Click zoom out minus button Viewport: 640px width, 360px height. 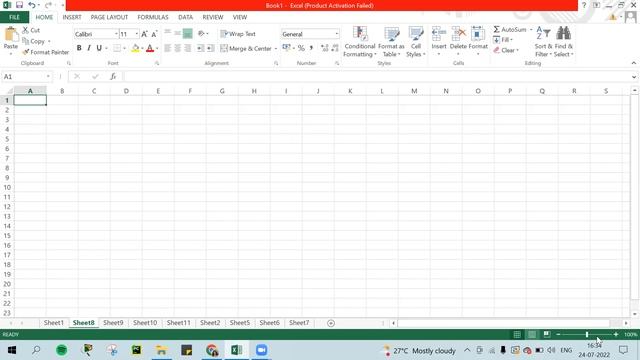(x=558, y=334)
